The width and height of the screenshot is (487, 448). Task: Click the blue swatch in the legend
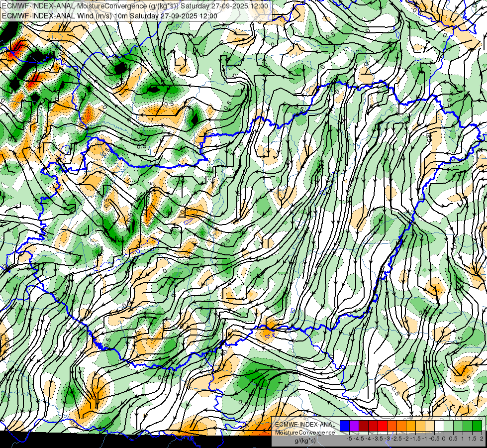[345, 426]
